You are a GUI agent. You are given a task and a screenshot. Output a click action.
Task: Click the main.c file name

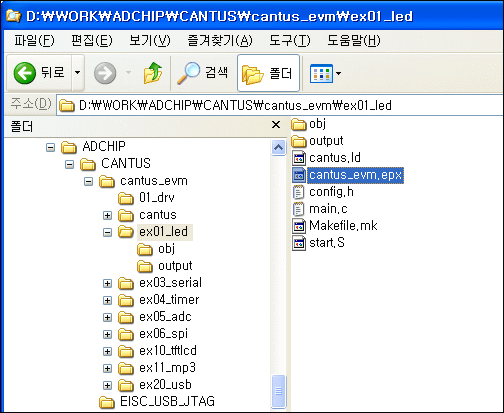click(328, 209)
